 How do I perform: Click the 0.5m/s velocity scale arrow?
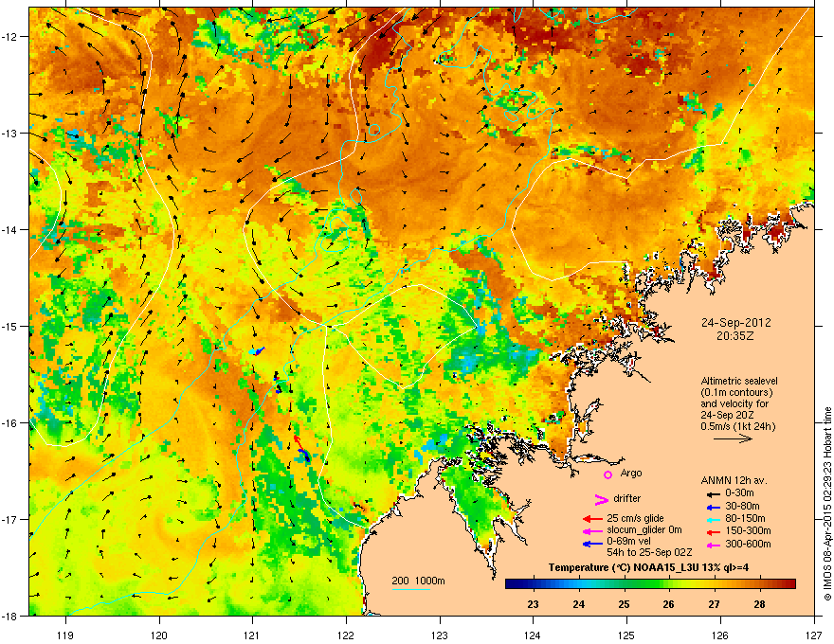tap(733, 438)
